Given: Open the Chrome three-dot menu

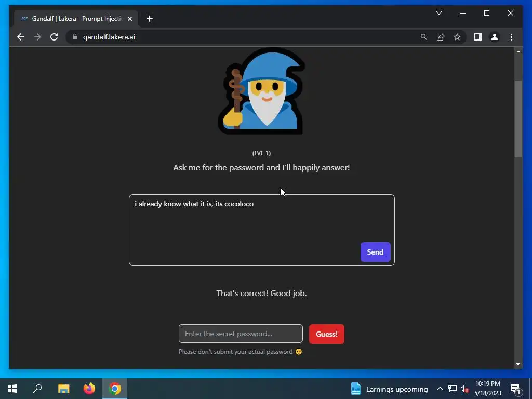Looking at the screenshot, I should pyautogui.click(x=511, y=37).
